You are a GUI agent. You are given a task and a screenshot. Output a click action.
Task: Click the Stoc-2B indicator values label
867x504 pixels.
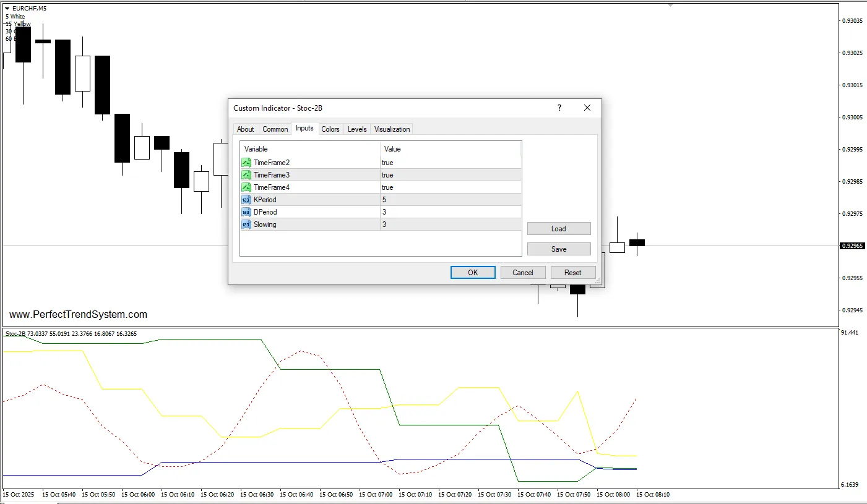pyautogui.click(x=71, y=334)
